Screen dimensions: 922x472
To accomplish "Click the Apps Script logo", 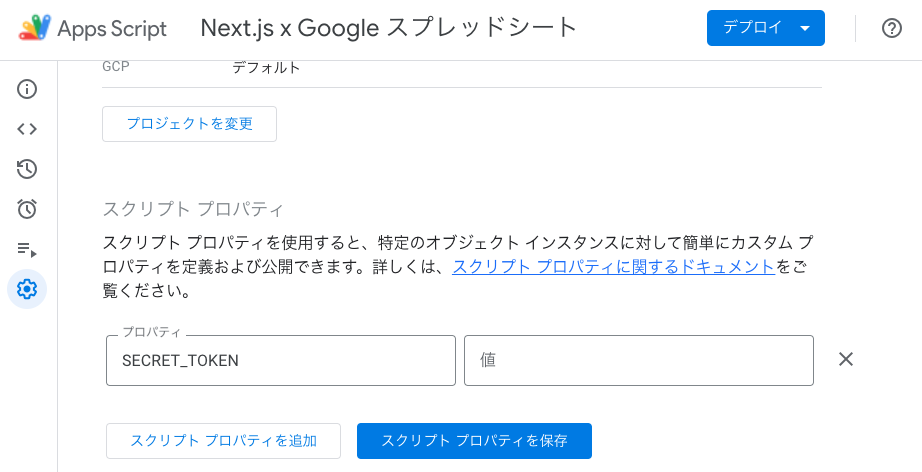I will (x=35, y=28).
